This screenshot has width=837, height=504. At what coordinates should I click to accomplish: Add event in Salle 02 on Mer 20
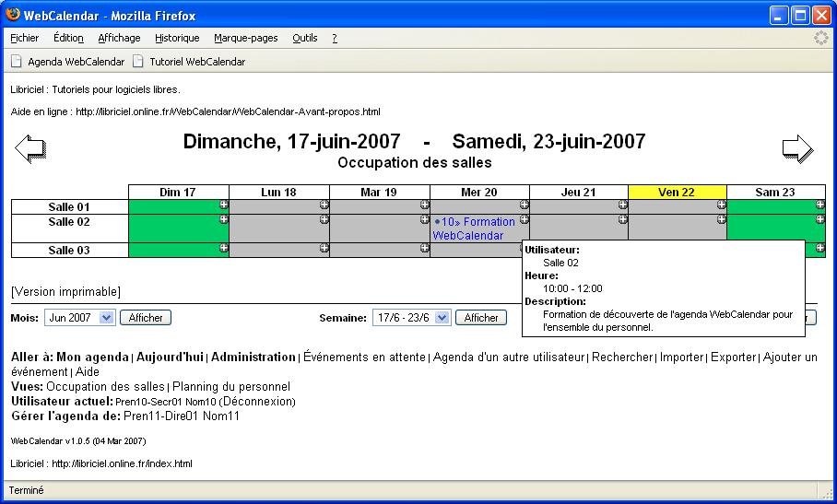(525, 219)
